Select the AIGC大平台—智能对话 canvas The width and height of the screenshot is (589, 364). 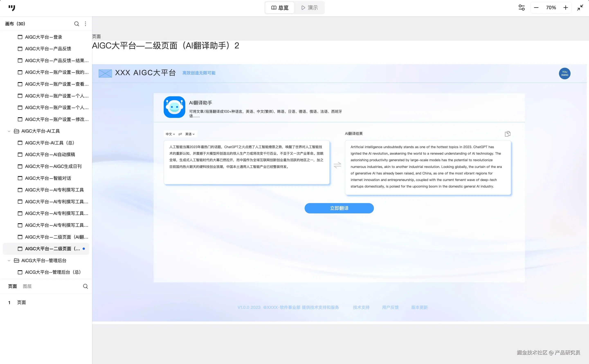click(x=48, y=178)
